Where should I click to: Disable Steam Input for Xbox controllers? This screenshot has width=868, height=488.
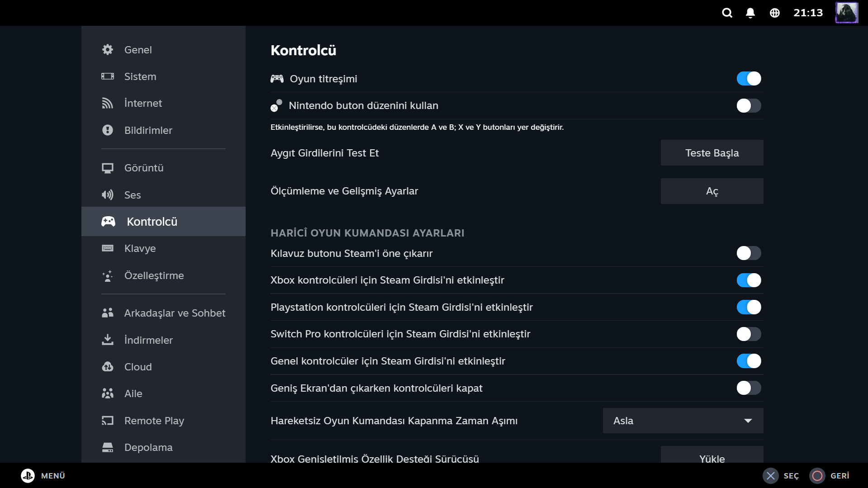[x=749, y=280]
